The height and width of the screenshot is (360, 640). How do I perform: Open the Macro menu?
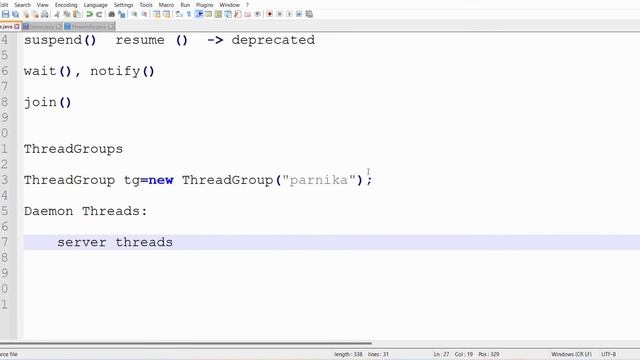coord(166,5)
